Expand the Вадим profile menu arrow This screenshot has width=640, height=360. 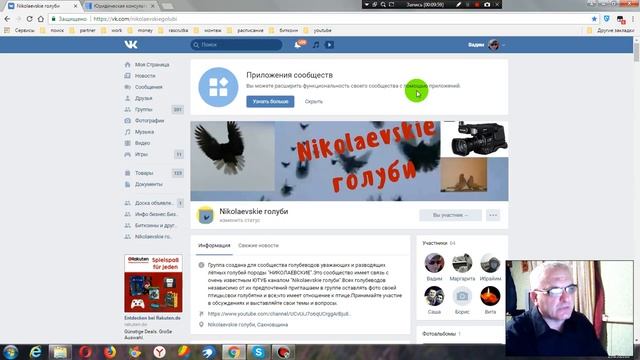click(x=503, y=45)
